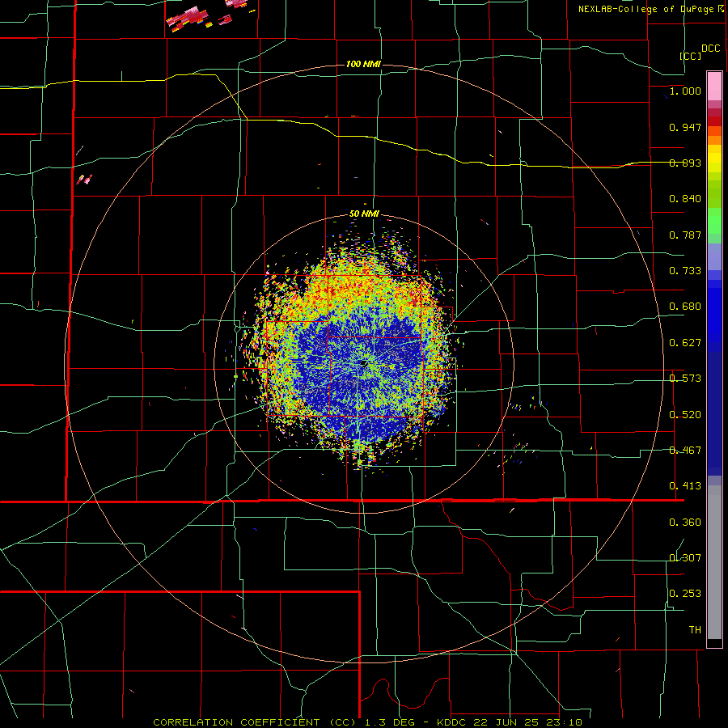This screenshot has width=728, height=728.
Task: Pick the gray segment of the color bar
Action: click(x=714, y=562)
